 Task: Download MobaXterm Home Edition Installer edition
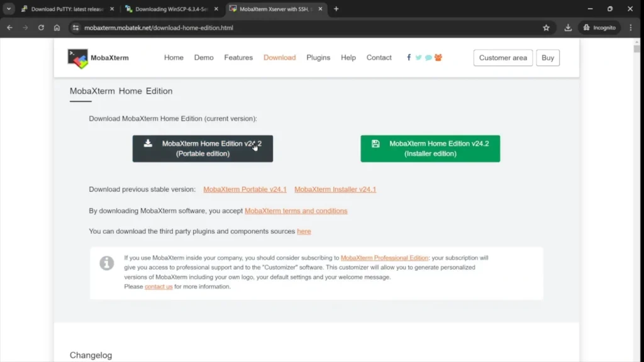click(430, 148)
